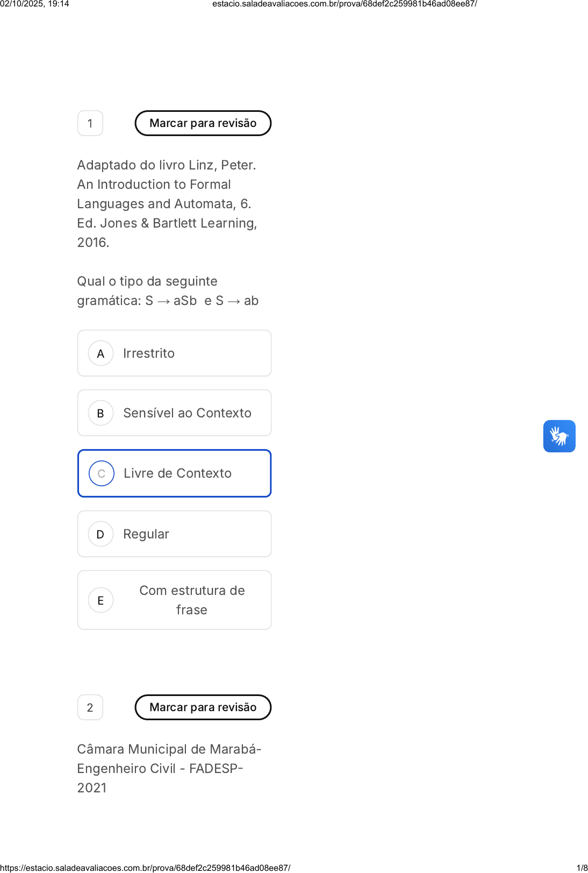
Task: Click the letter D option circle
Action: [101, 534]
